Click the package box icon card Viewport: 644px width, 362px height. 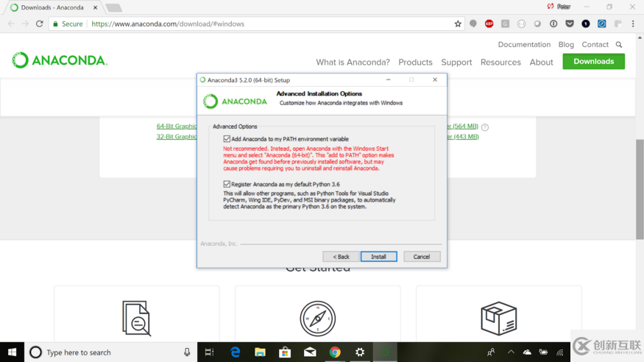click(498, 319)
